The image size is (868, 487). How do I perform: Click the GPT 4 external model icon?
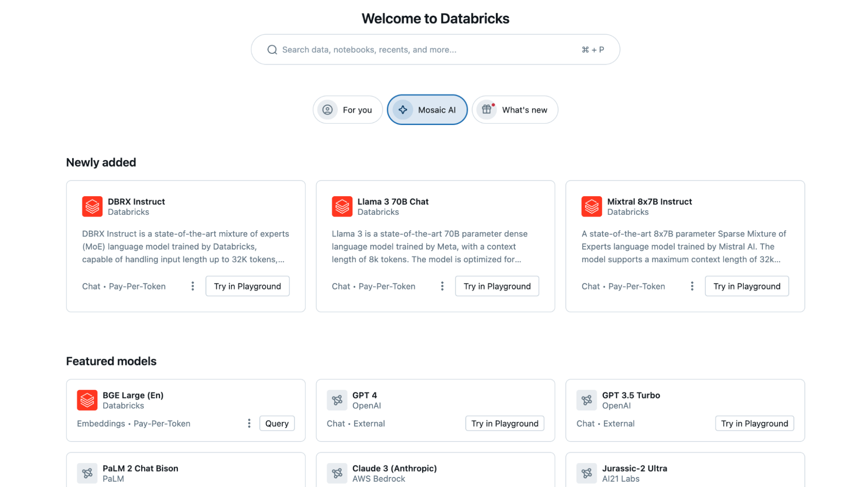coord(337,400)
